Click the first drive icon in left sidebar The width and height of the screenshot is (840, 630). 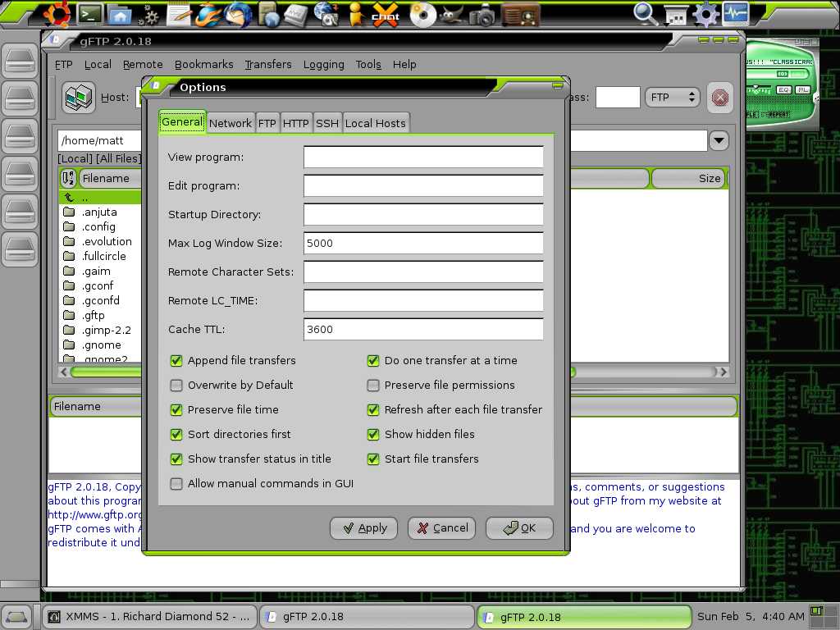(x=20, y=61)
